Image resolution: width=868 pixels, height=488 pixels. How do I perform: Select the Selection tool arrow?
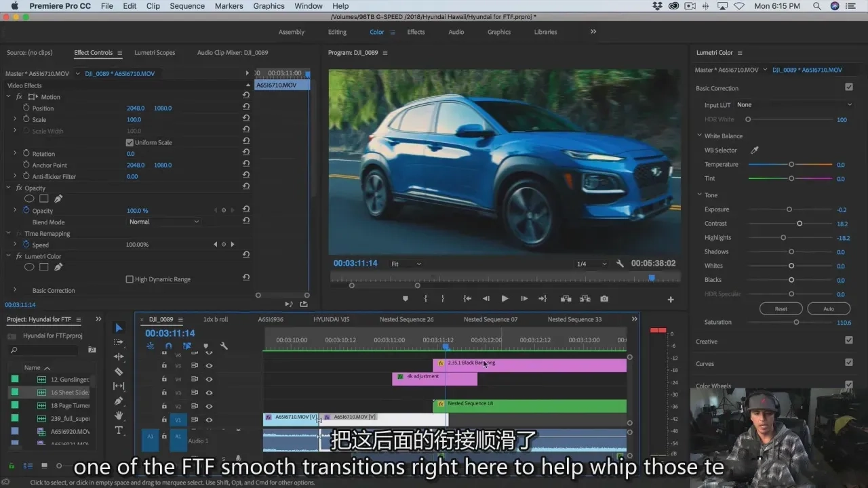(119, 328)
